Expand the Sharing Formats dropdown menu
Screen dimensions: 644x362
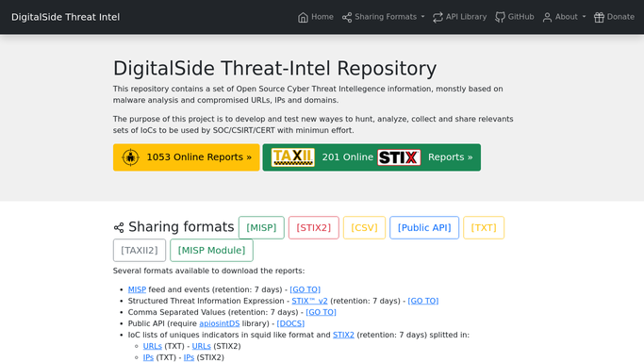(383, 17)
